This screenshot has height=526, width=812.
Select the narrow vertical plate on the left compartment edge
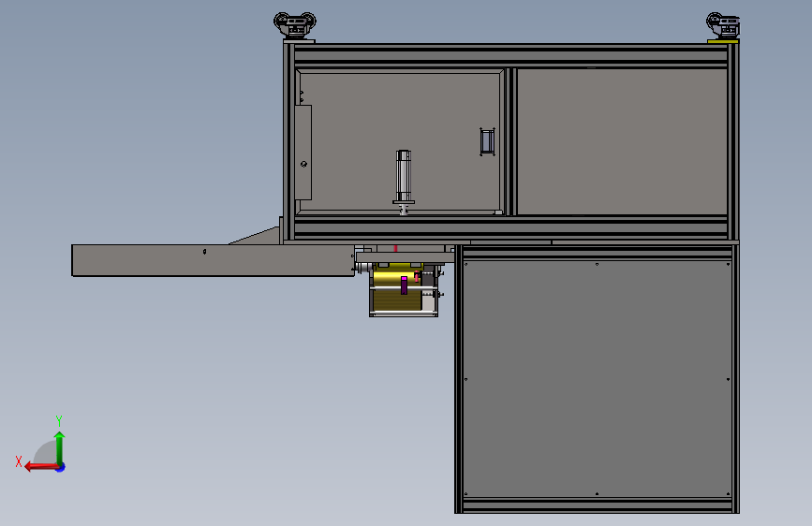pyautogui.click(x=303, y=153)
